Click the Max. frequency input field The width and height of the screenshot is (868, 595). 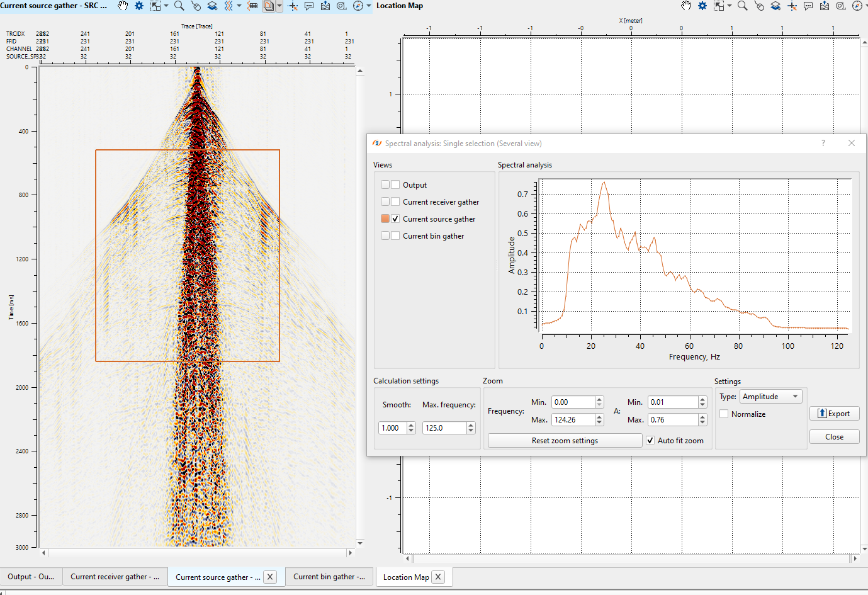444,428
